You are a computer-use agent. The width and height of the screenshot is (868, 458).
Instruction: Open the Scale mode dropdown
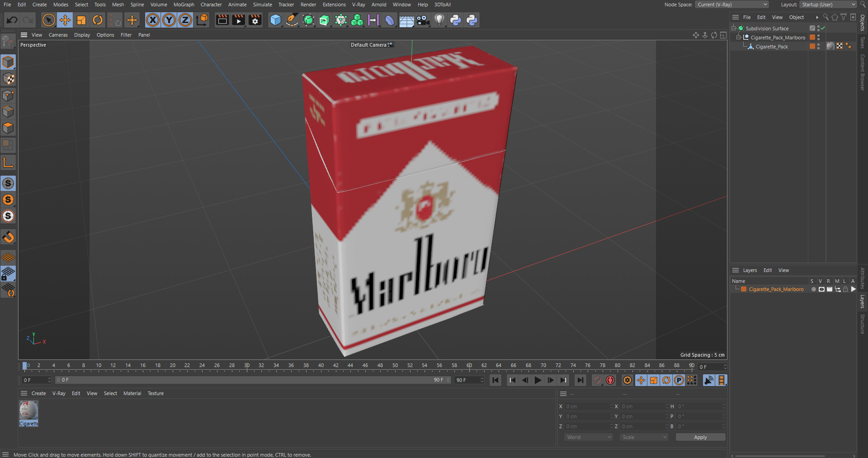[644, 437]
